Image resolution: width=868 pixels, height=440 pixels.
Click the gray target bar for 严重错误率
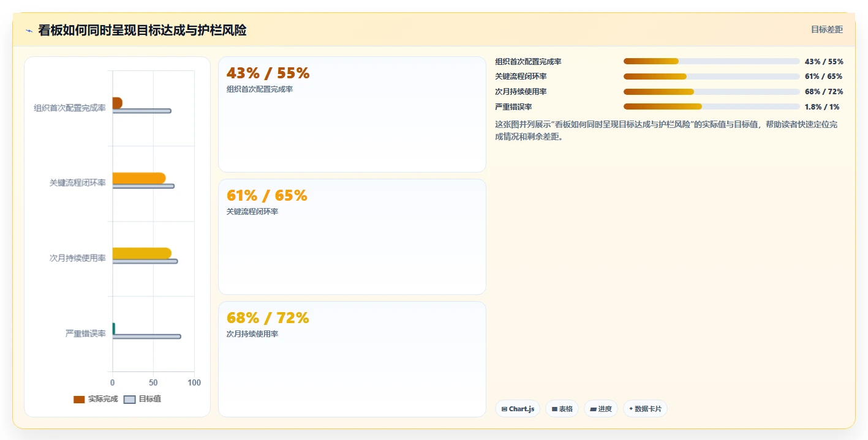[146, 337]
